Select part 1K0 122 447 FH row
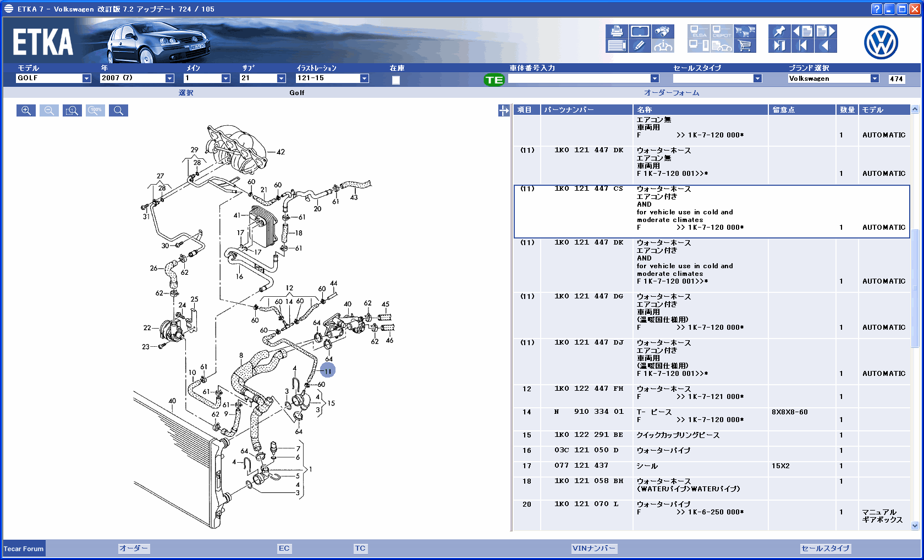Image resolution: width=924 pixels, height=560 pixels. (712, 396)
